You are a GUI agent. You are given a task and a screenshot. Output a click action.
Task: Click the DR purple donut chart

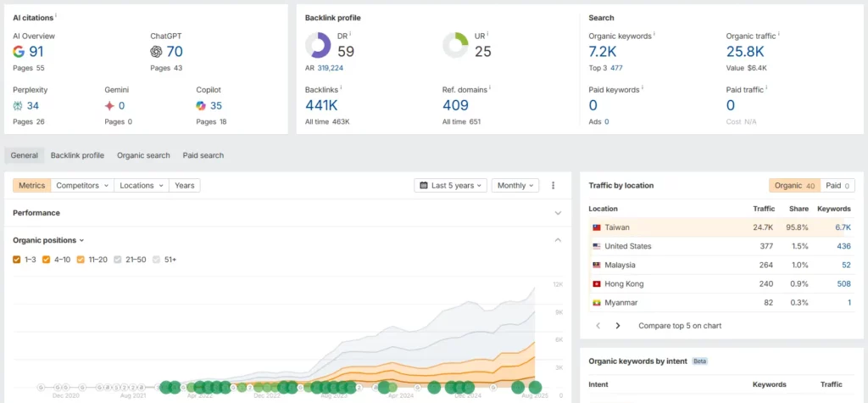[318, 46]
